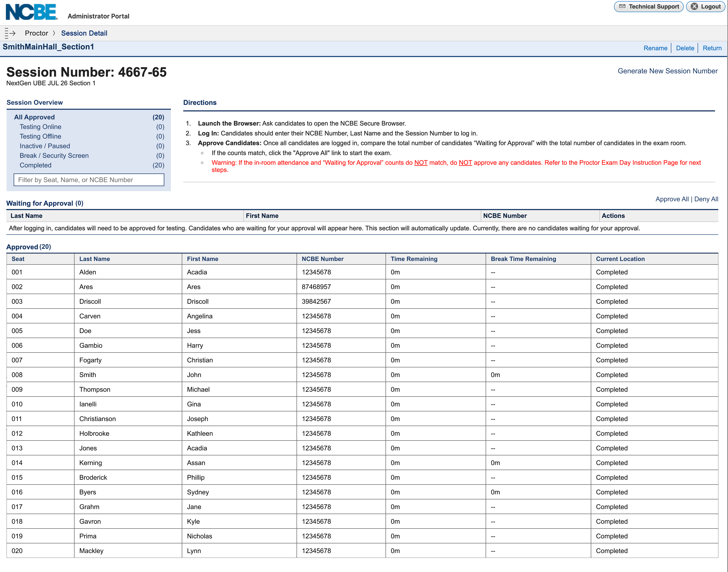Filter by Testing Online
The image size is (728, 572).
[92, 127]
